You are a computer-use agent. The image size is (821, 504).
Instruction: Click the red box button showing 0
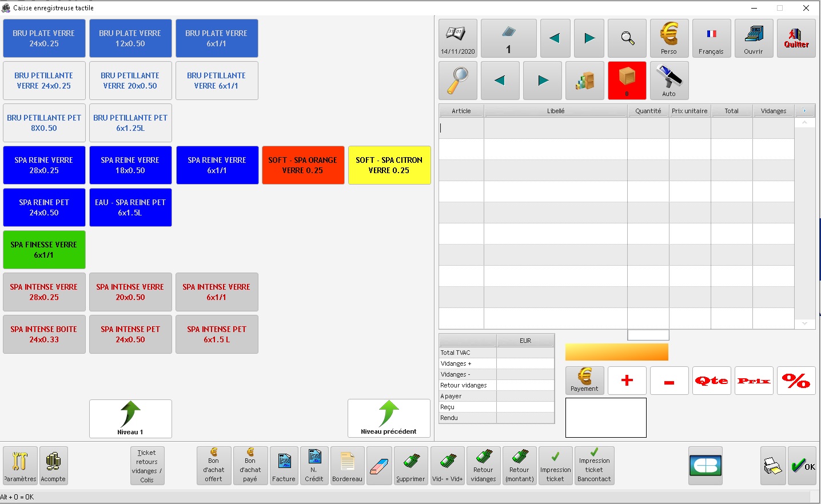[x=627, y=81]
